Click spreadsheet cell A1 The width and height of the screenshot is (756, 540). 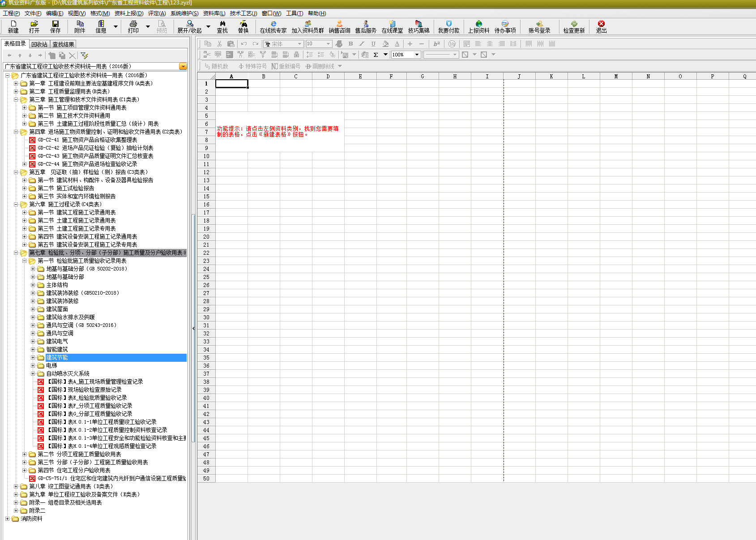click(231, 84)
